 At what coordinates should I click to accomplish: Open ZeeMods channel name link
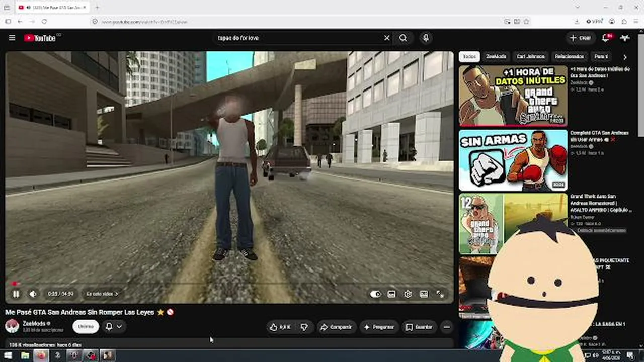[x=34, y=323]
